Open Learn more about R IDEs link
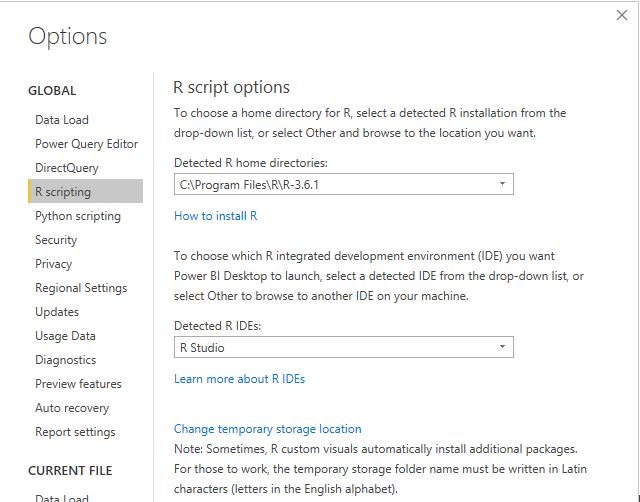This screenshot has height=502, width=640. (239, 379)
